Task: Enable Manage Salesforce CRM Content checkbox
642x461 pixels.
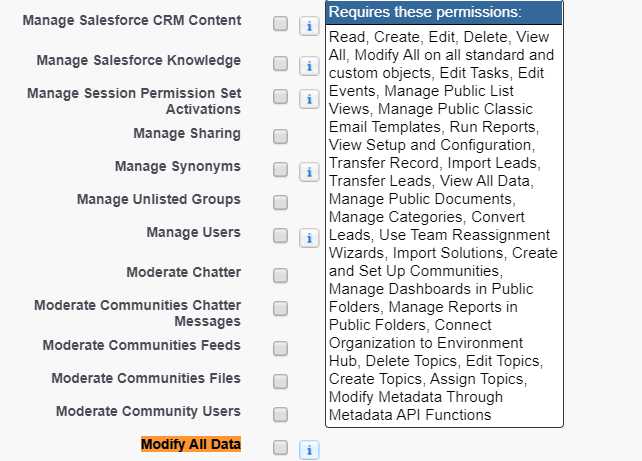Action: 280,24
